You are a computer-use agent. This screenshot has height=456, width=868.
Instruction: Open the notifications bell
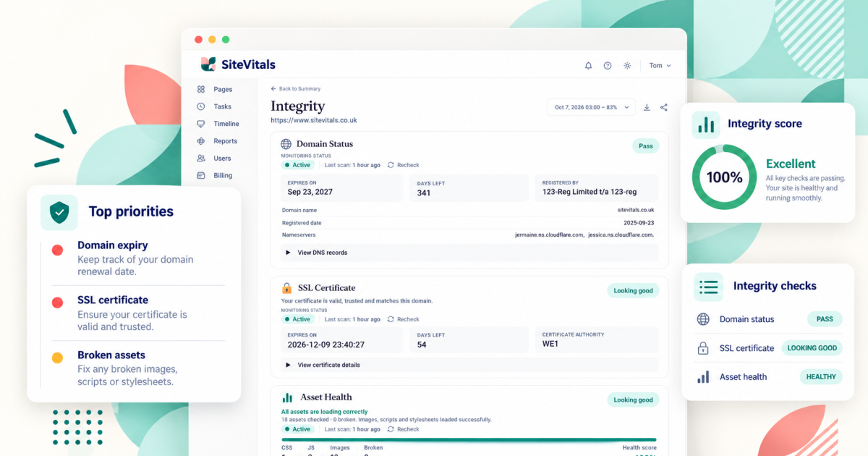click(588, 65)
